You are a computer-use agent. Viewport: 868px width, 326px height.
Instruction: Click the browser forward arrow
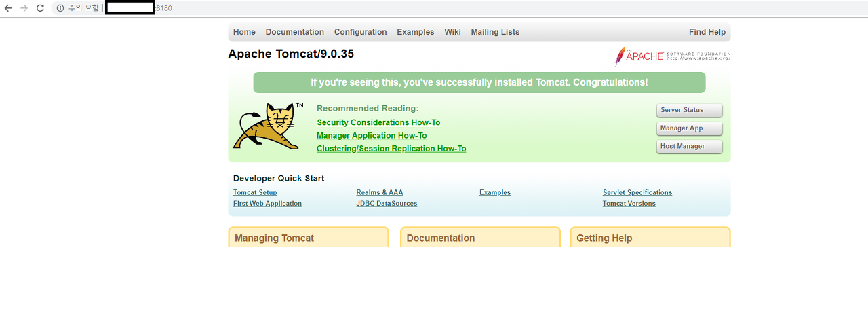coord(24,8)
